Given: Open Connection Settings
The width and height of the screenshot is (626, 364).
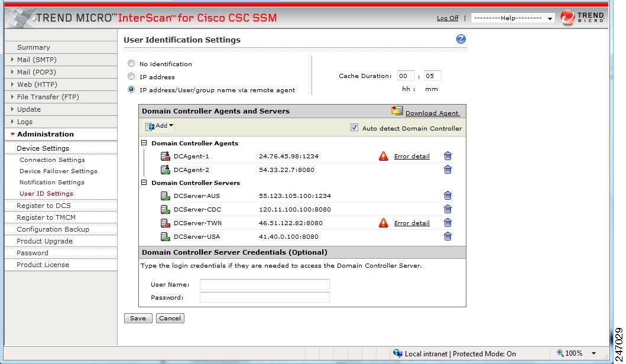Looking at the screenshot, I should [x=52, y=160].
